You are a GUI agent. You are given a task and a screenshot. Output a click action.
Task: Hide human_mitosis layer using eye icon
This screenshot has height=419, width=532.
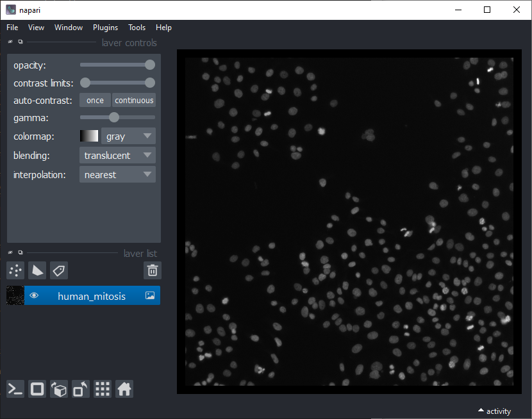pos(35,295)
